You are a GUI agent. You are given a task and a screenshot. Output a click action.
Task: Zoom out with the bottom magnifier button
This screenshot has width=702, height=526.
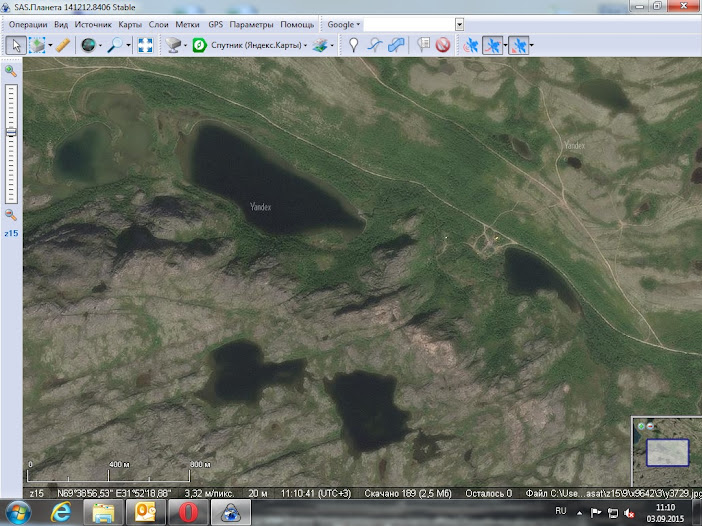(11, 214)
